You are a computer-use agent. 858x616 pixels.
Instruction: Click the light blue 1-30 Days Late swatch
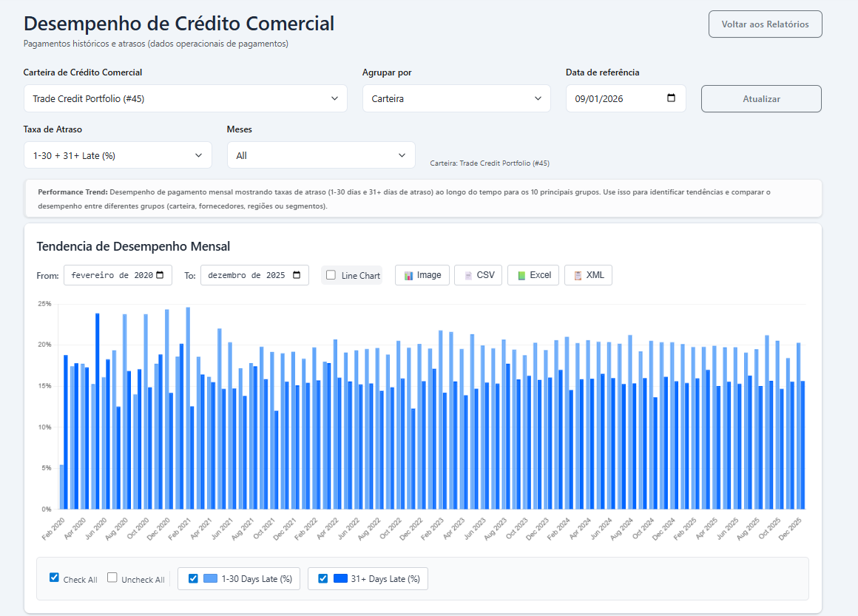pos(210,579)
